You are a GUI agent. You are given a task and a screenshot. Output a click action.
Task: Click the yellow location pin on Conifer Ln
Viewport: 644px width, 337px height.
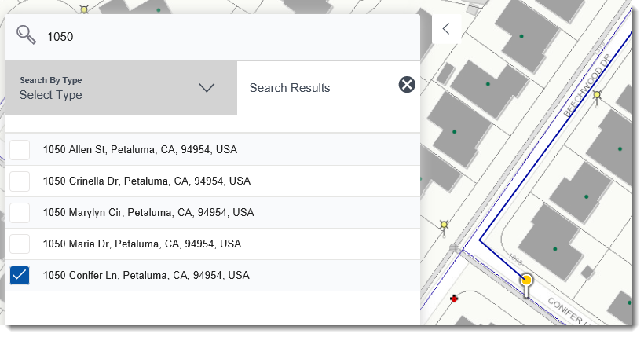click(x=527, y=280)
